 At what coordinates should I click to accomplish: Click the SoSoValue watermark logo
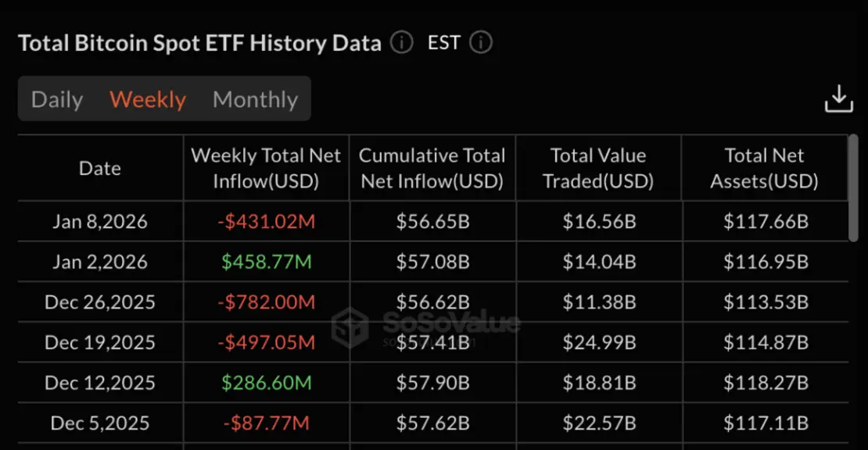pyautogui.click(x=447, y=322)
